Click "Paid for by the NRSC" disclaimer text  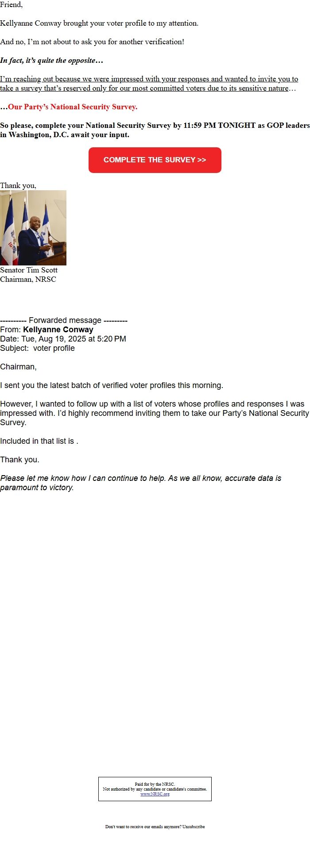[155, 784]
